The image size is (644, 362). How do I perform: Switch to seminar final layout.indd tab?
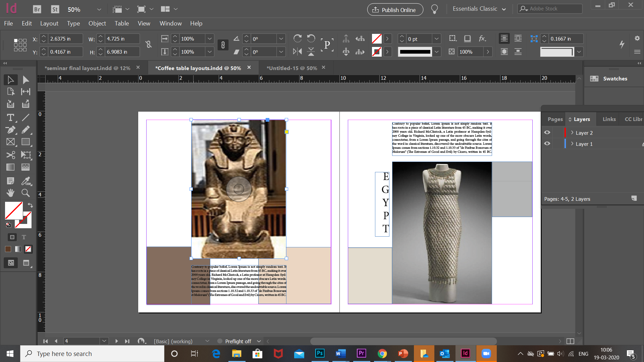[x=87, y=68]
